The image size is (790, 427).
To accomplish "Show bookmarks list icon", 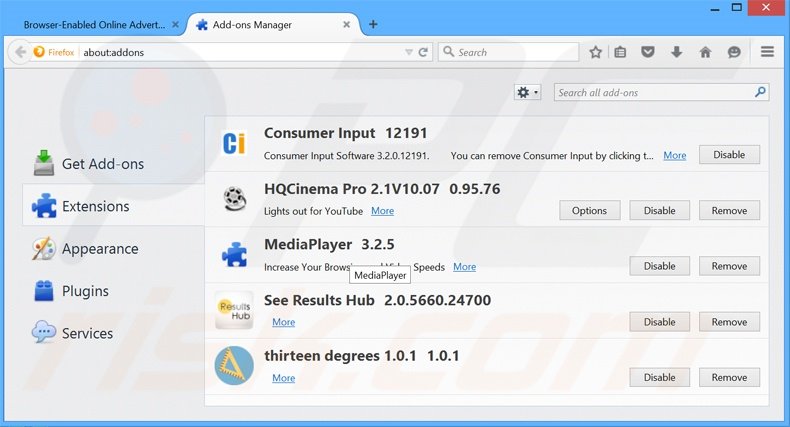I will click(620, 52).
